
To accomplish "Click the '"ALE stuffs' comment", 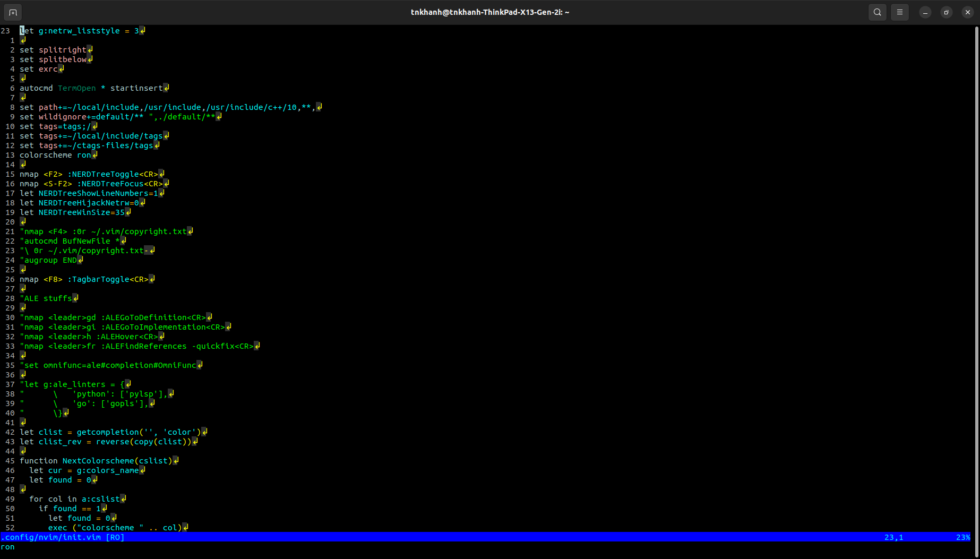I will coord(46,298).
